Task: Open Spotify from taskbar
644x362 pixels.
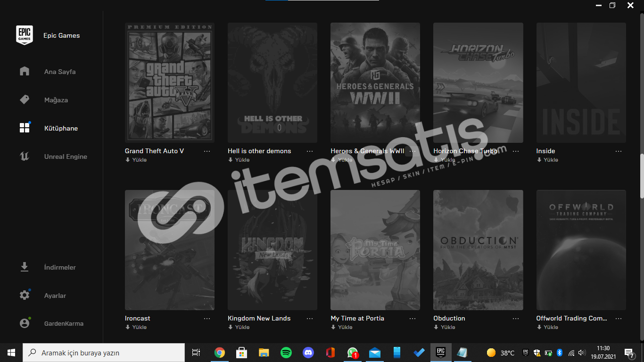Action: (x=286, y=353)
